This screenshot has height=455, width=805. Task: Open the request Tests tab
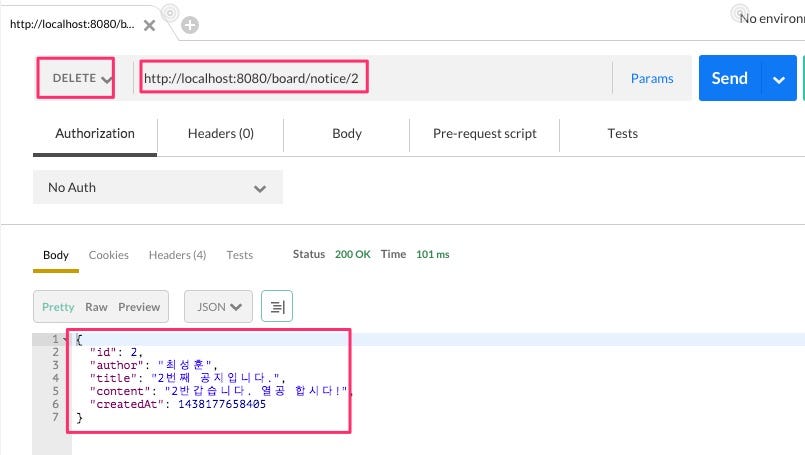click(623, 134)
